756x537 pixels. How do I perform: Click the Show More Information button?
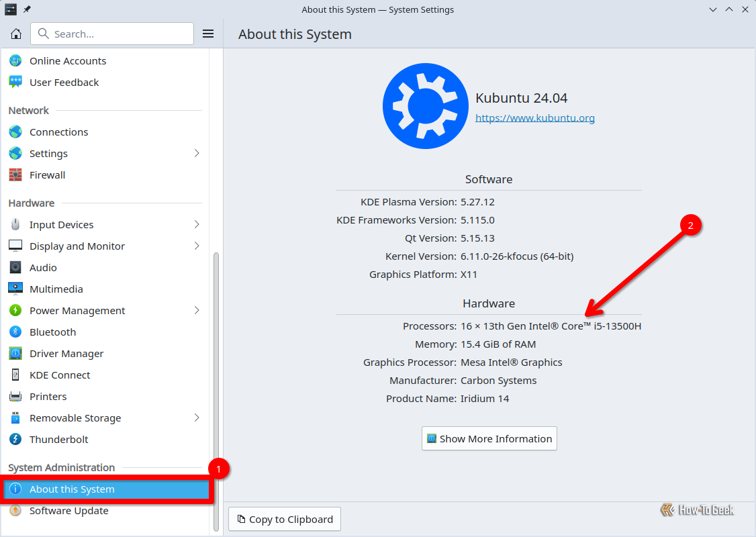coord(489,438)
